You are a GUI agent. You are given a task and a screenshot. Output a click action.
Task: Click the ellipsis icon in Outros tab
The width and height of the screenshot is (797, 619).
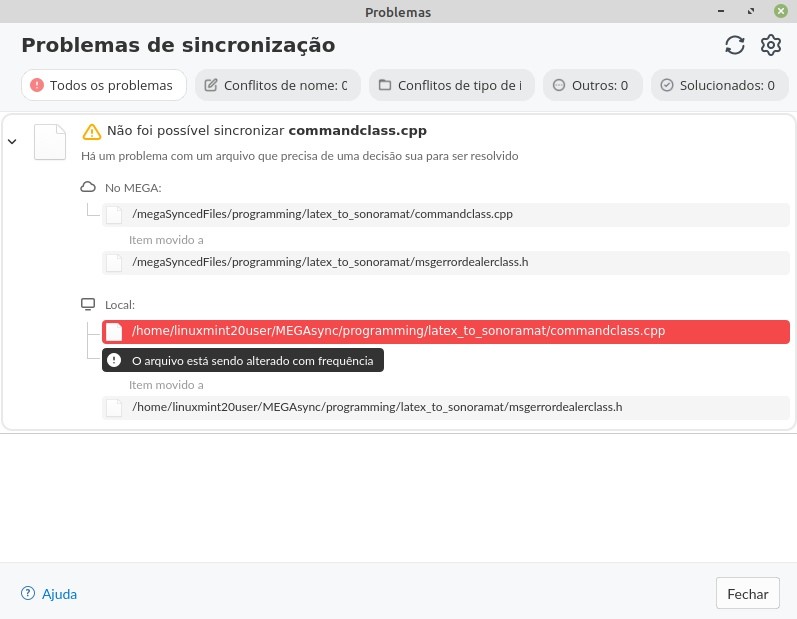pyautogui.click(x=559, y=85)
